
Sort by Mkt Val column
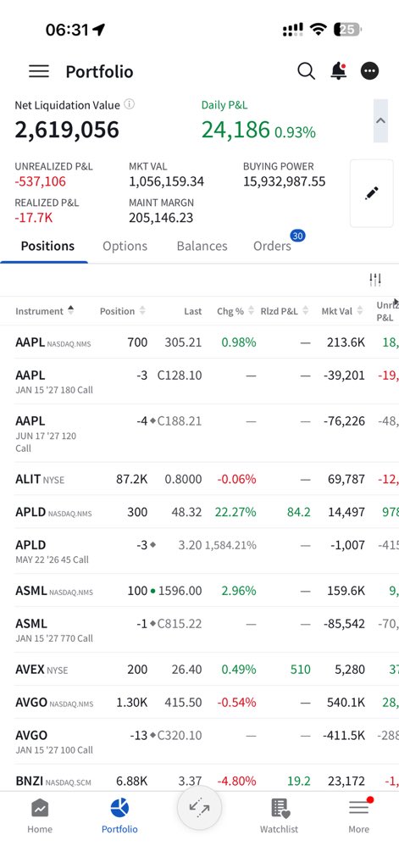(x=342, y=311)
